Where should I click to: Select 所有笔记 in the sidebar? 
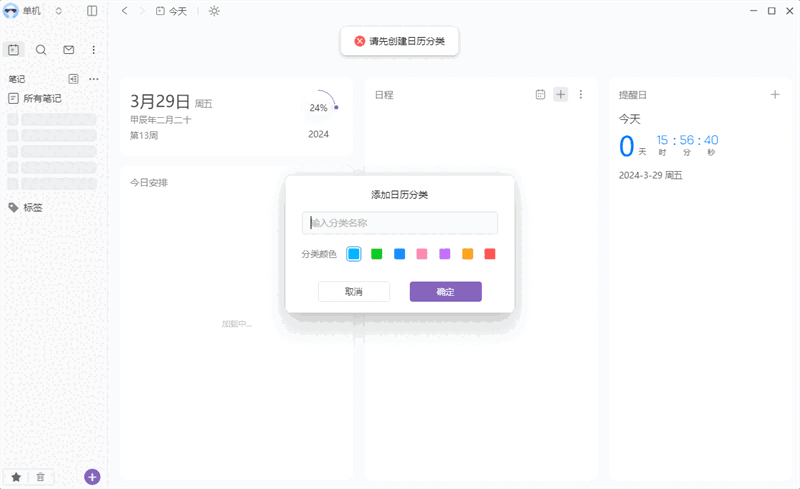click(x=42, y=98)
